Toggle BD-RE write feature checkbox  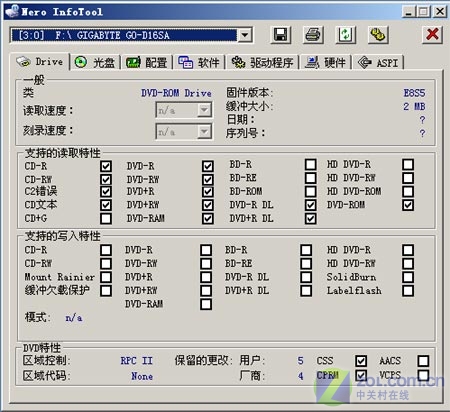point(306,263)
